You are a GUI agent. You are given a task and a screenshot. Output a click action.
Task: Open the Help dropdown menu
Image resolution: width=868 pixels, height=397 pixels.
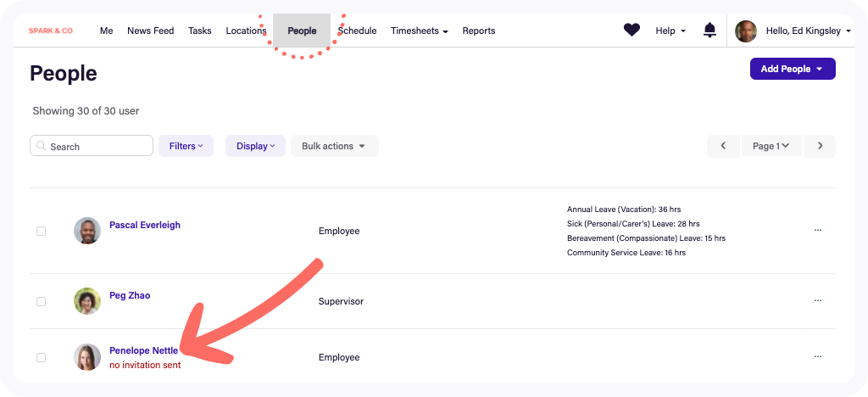(x=670, y=31)
